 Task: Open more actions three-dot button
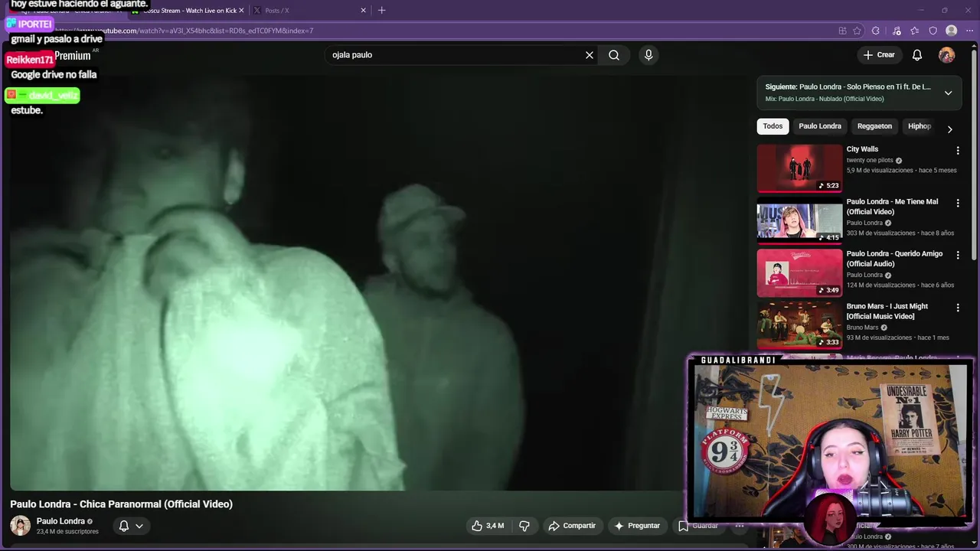click(740, 526)
